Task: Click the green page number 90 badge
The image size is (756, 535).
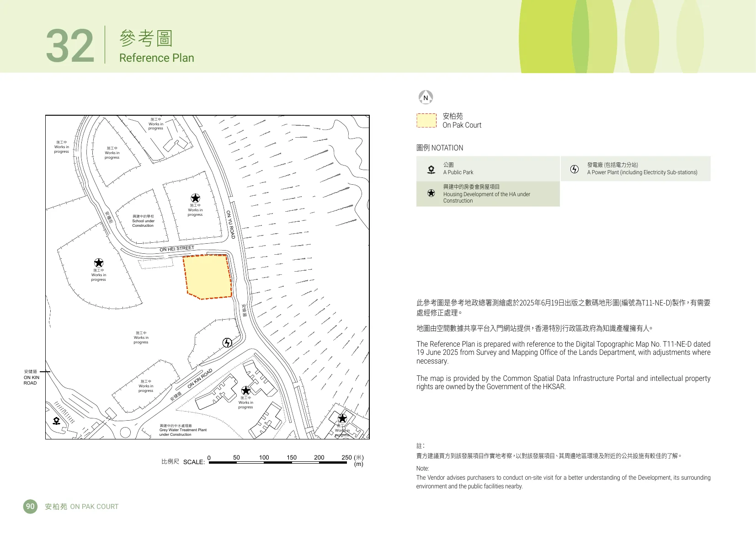Action: pos(30,506)
